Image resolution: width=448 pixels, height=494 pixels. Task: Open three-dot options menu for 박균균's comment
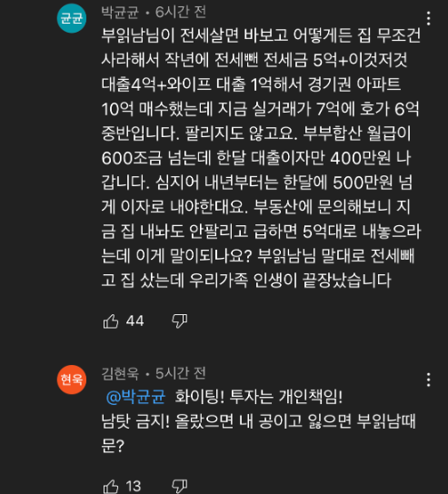pos(428,18)
